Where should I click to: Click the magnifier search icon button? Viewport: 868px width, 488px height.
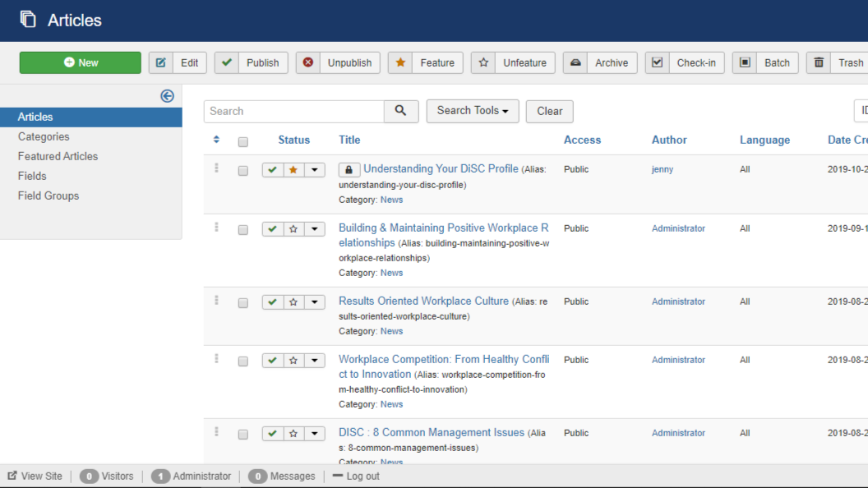(x=401, y=111)
